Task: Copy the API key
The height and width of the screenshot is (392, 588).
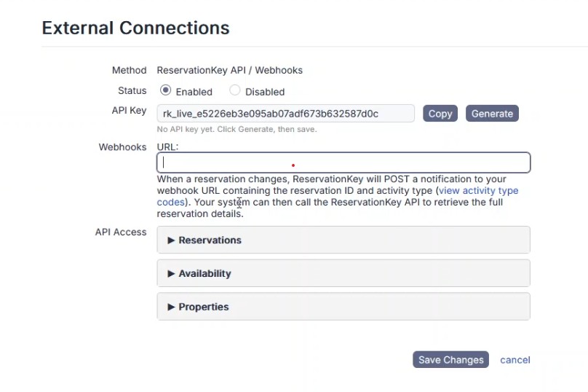Action: click(x=440, y=114)
